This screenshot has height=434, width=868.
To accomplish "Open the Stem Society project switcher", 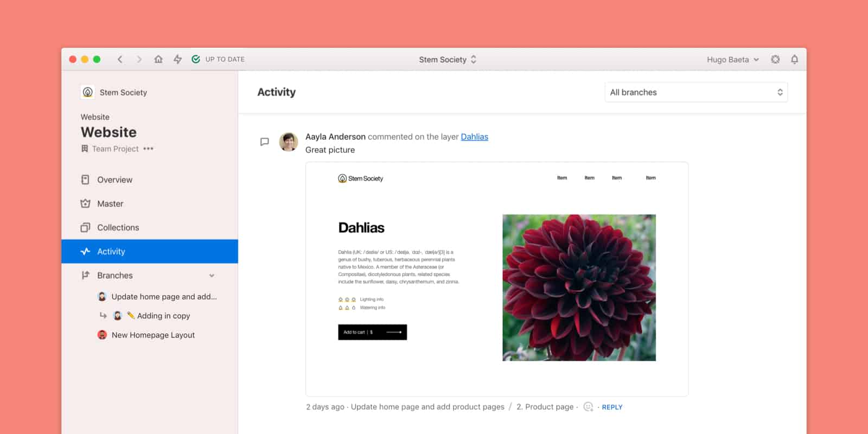I will pyautogui.click(x=448, y=60).
